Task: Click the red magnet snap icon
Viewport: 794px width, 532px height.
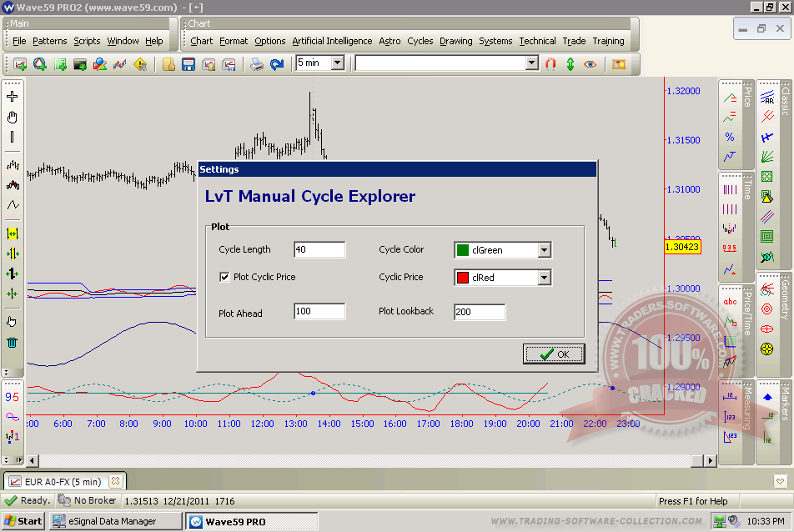Action: 550,63
